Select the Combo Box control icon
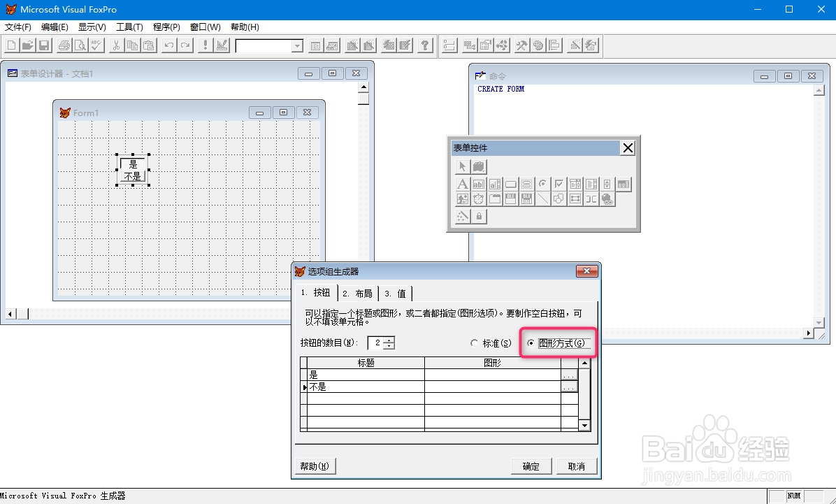836x504 pixels. (x=575, y=184)
